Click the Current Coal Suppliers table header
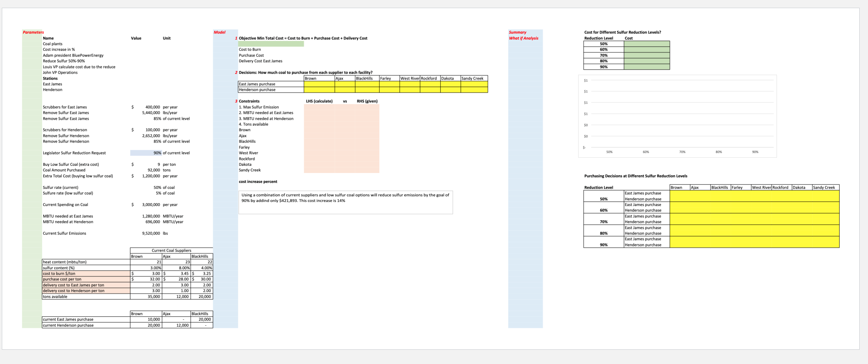Image resolution: width=868 pixels, height=364 pixels. tap(171, 250)
